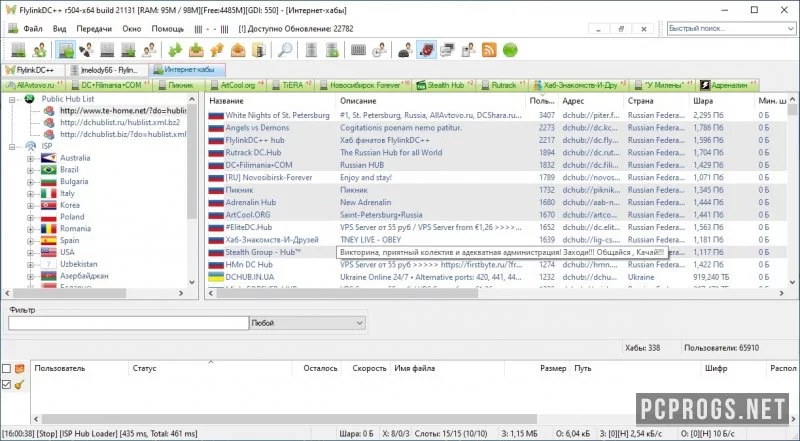Screen dimensions: 800x441
Task: Click the Ukraine flag icon of DCHUB.IN.UA
Action: (x=216, y=277)
